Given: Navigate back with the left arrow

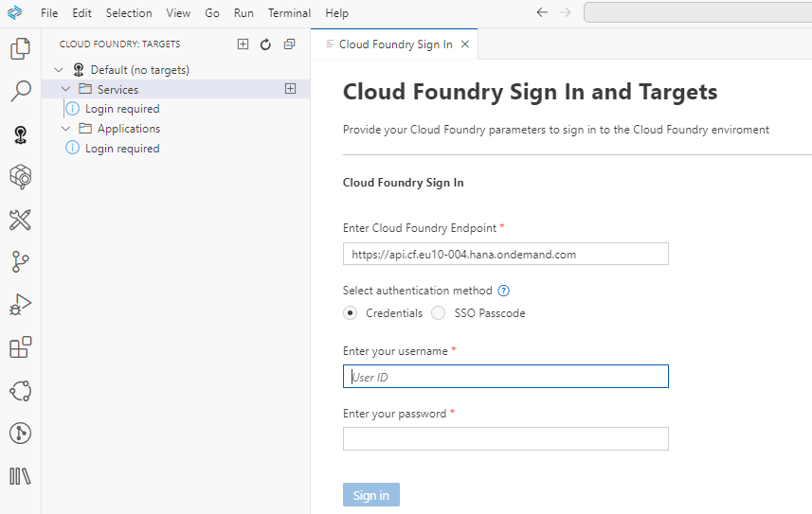Looking at the screenshot, I should (542, 12).
